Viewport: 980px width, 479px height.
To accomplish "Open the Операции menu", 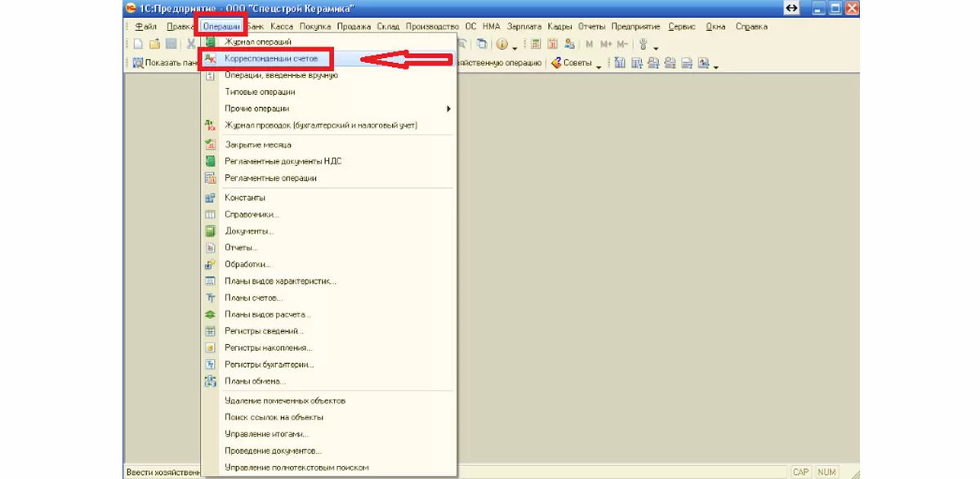I will [x=222, y=26].
